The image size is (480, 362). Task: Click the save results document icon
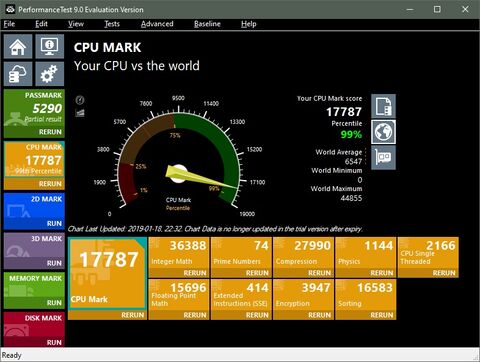(x=383, y=106)
